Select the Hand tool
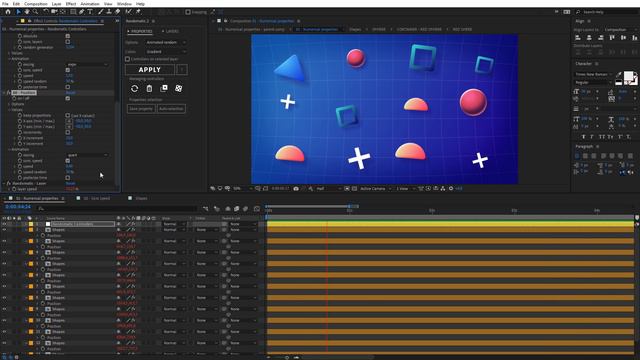640x360 pixels. [27, 12]
